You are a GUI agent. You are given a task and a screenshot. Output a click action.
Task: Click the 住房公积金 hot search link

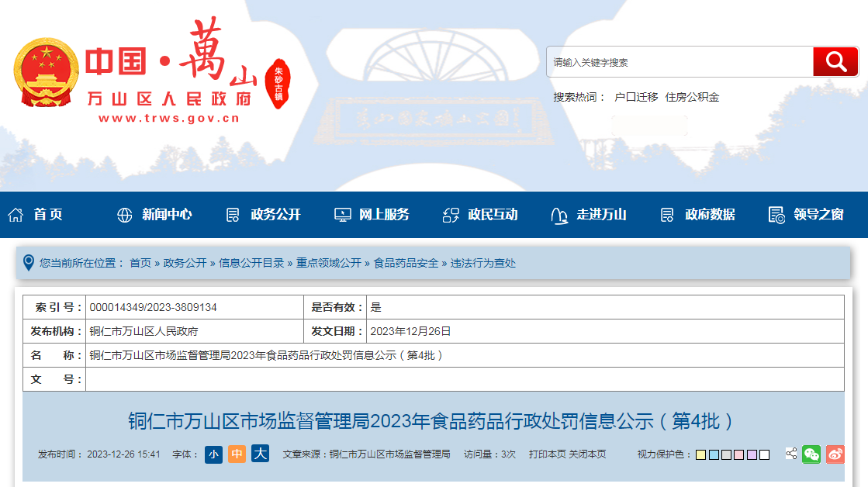(692, 97)
